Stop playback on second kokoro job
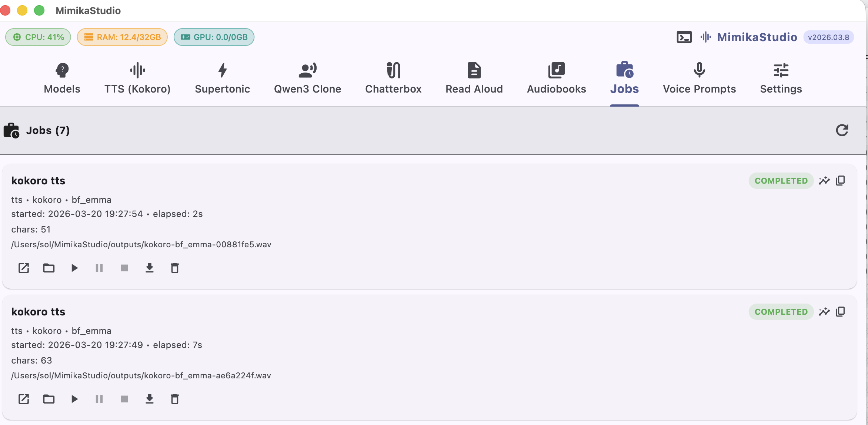Image resolution: width=868 pixels, height=425 pixels. (x=124, y=399)
